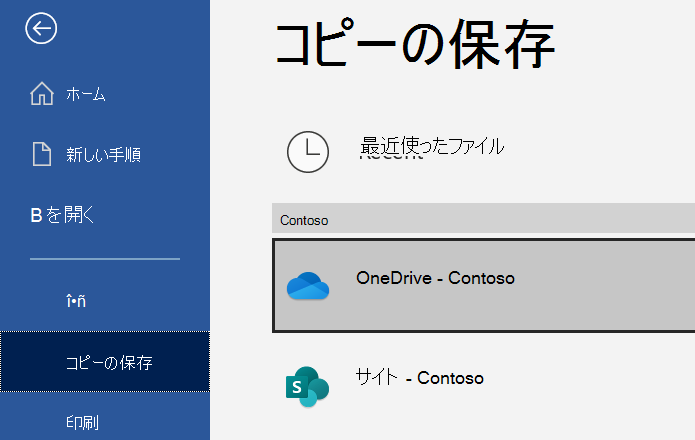
Task: Select コピーの保存 in sidebar
Action: [x=105, y=362]
